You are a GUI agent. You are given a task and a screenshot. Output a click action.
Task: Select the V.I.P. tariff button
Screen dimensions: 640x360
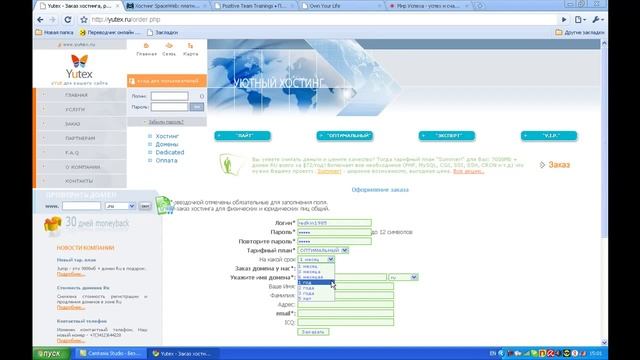(x=549, y=136)
